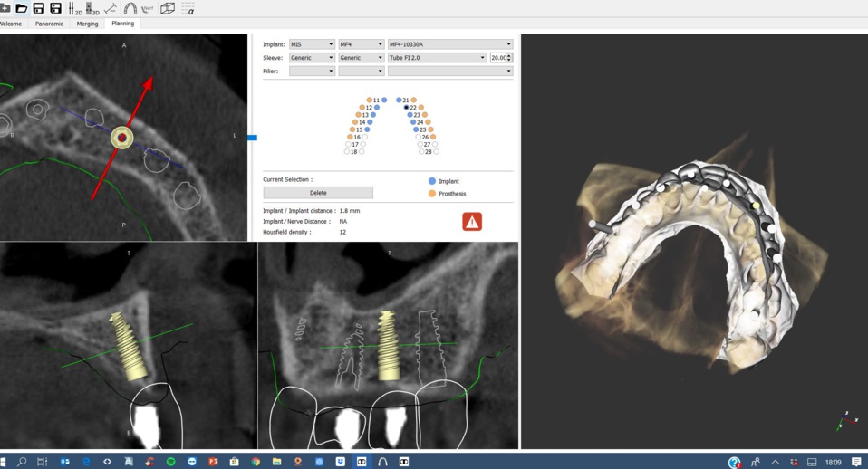The height and width of the screenshot is (469, 868).
Task: Open the third wide Pilier dropdown
Action: click(450, 71)
